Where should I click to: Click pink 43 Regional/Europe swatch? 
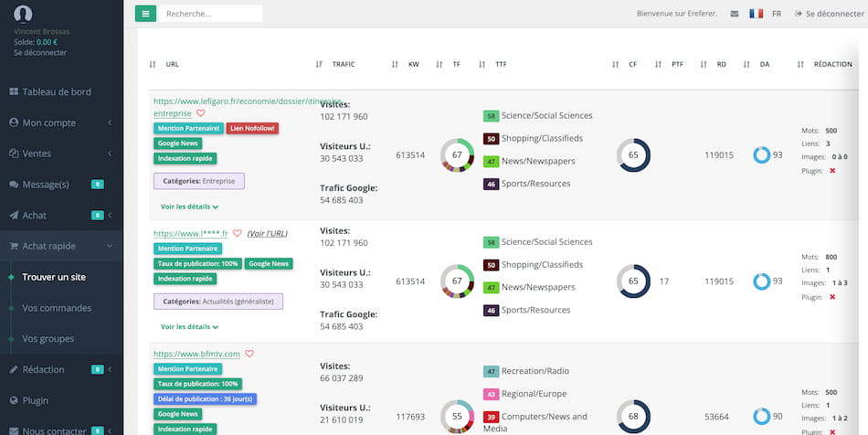[491, 394]
